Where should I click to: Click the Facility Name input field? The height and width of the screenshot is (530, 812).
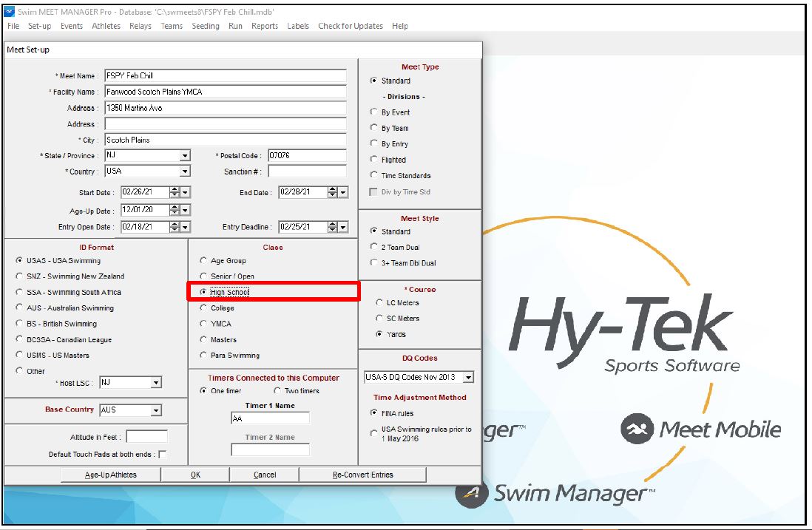pyautogui.click(x=226, y=92)
